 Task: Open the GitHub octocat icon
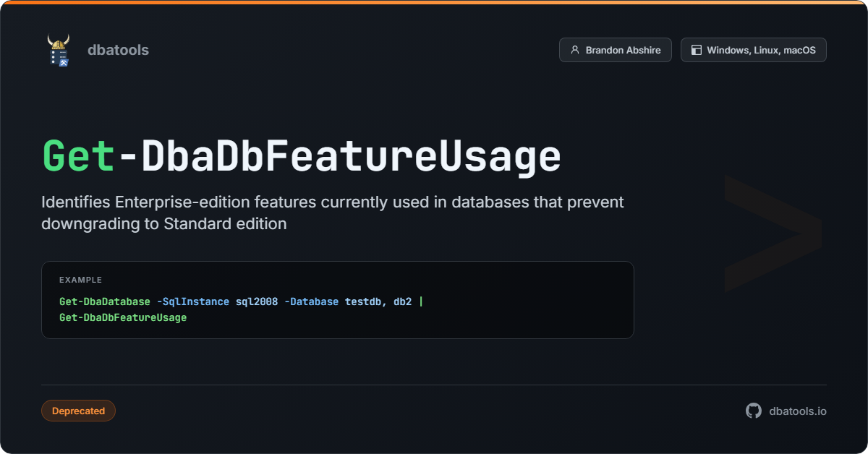tap(754, 411)
